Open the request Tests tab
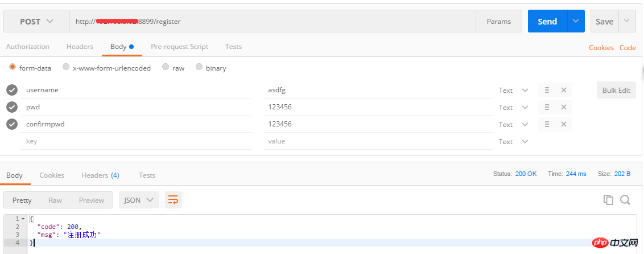Image resolution: width=644 pixels, height=254 pixels. (233, 47)
